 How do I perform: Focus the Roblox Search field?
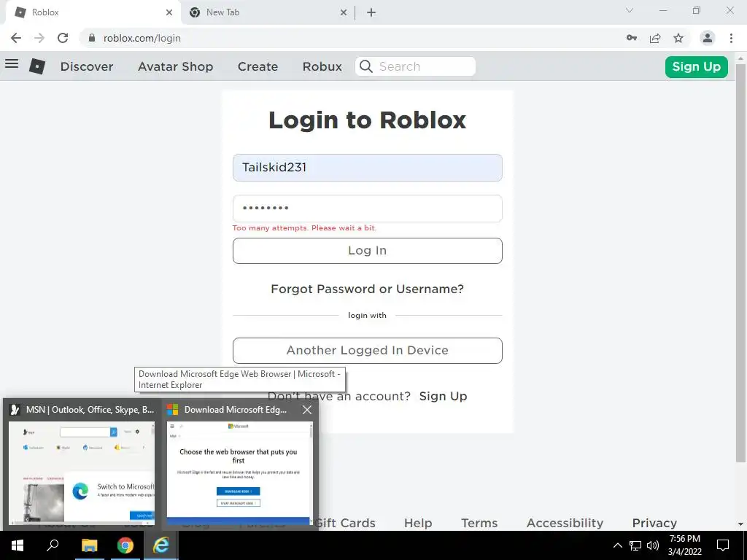pyautogui.click(x=415, y=66)
